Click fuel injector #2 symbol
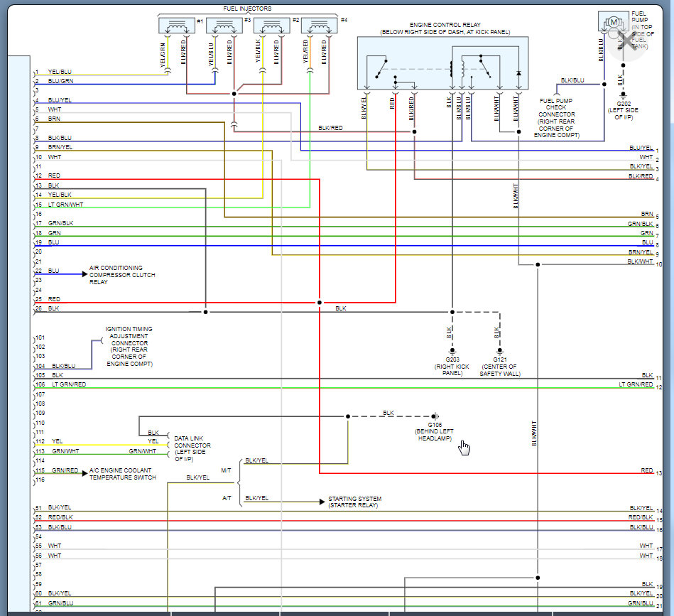 272,26
